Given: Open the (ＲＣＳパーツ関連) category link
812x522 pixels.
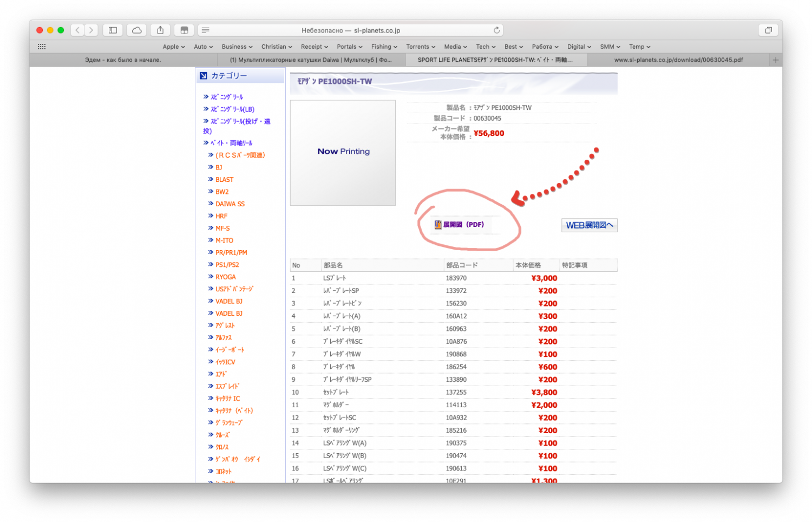Looking at the screenshot, I should tap(240, 155).
